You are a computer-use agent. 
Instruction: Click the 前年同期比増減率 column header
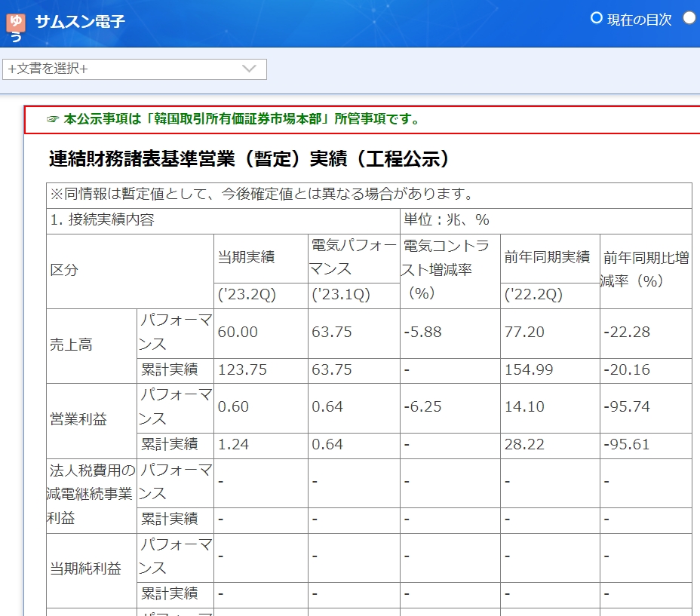[645, 269]
